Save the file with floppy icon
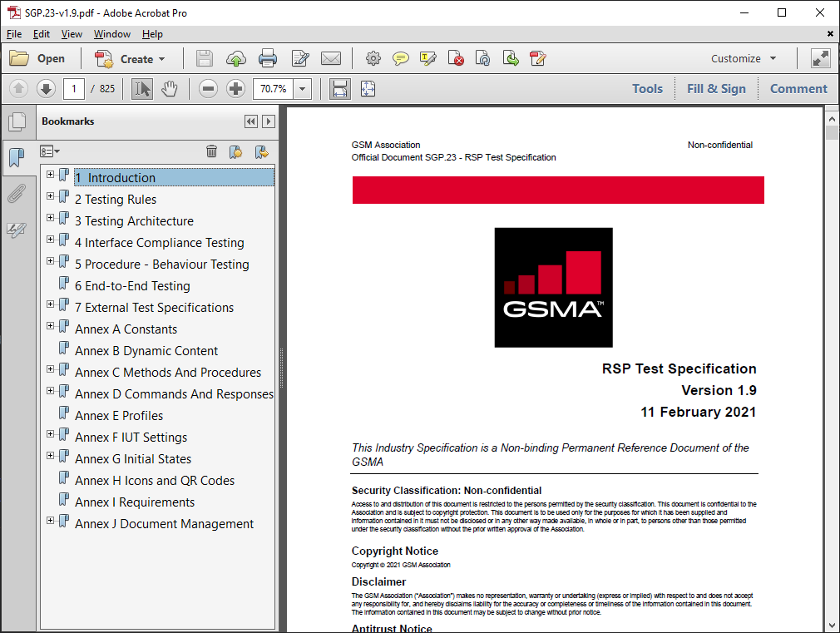Viewport: 840px width, 633px height. click(x=204, y=58)
